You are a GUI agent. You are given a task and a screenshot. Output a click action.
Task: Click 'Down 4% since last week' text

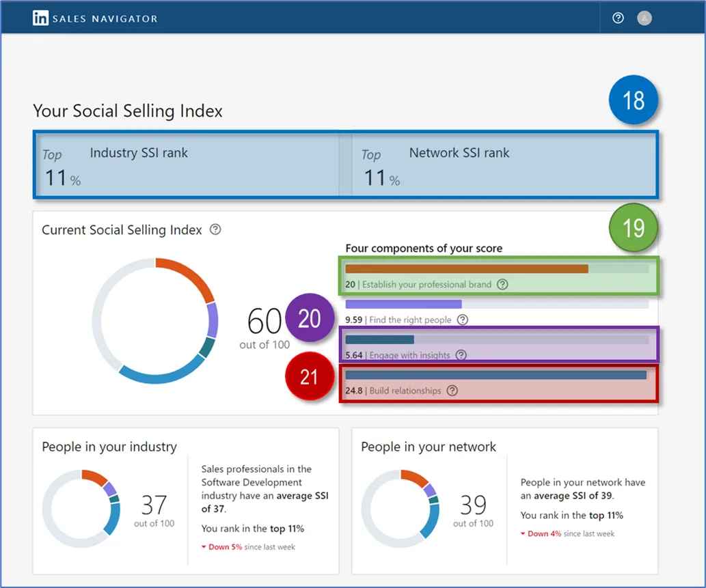[x=567, y=533]
